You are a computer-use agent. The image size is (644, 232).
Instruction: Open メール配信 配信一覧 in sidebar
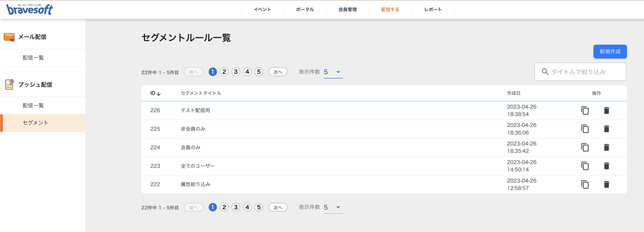(x=33, y=58)
